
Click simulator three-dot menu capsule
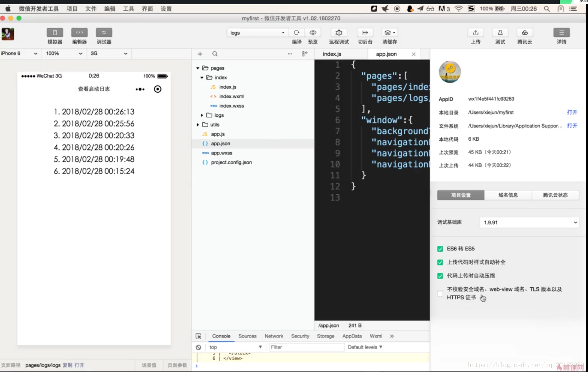point(140,89)
